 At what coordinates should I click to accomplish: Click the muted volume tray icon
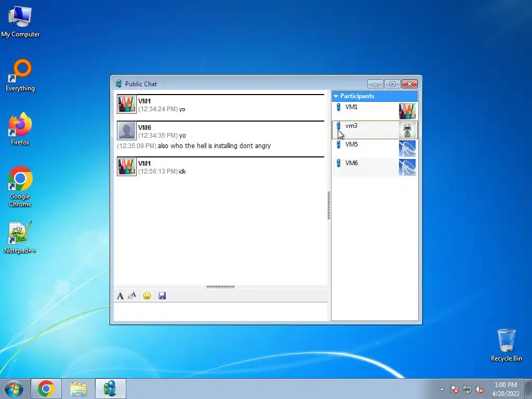click(x=480, y=389)
